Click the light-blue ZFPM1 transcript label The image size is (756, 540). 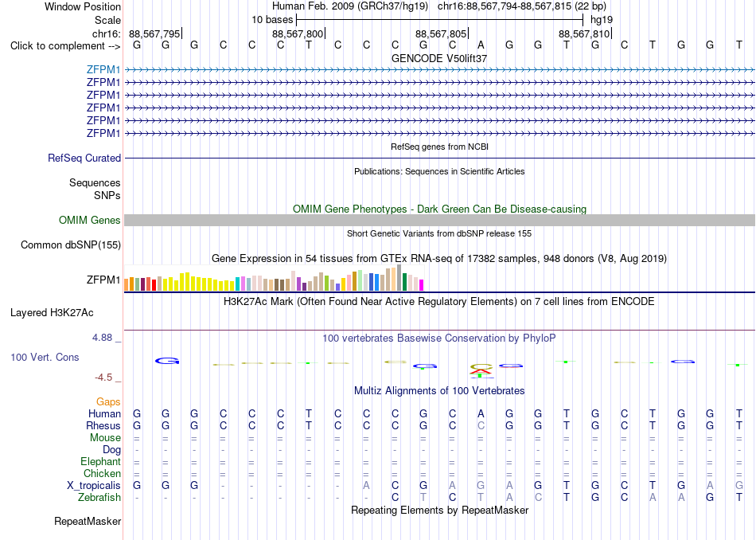click(x=103, y=70)
